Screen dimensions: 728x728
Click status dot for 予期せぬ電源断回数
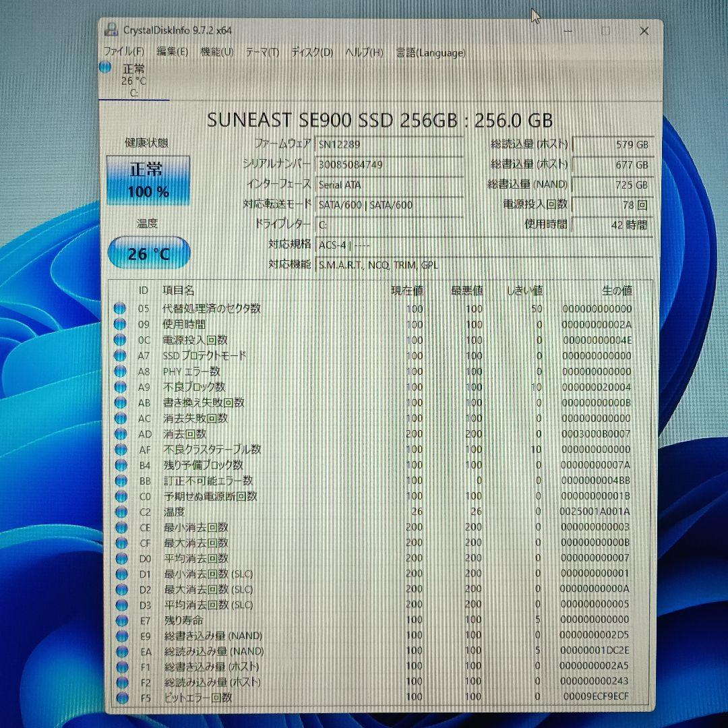coord(120,496)
